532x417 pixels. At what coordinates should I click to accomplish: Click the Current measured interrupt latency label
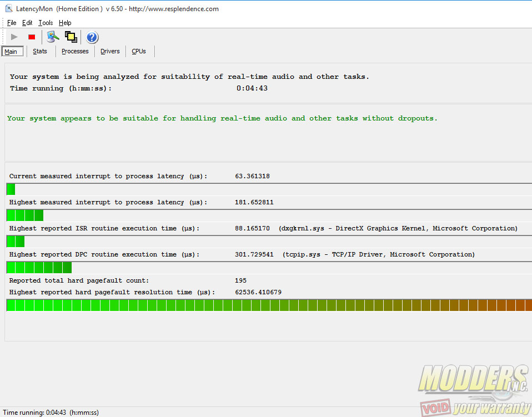pos(108,176)
